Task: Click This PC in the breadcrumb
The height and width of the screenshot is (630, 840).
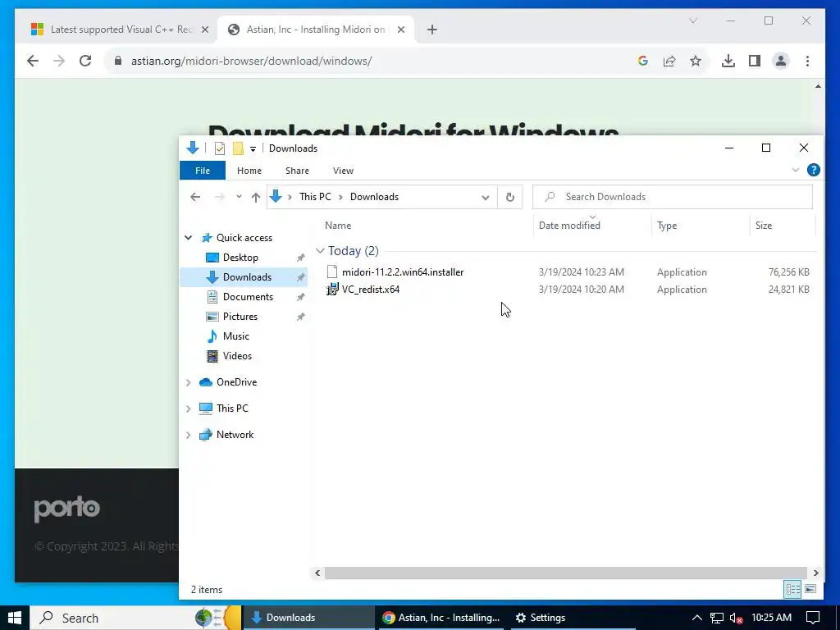Action: coord(315,197)
